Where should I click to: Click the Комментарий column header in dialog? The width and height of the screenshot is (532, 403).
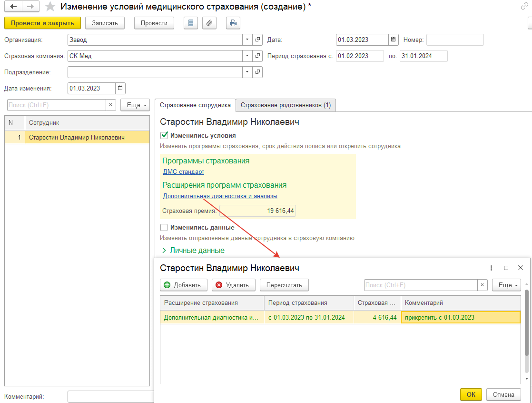point(461,303)
